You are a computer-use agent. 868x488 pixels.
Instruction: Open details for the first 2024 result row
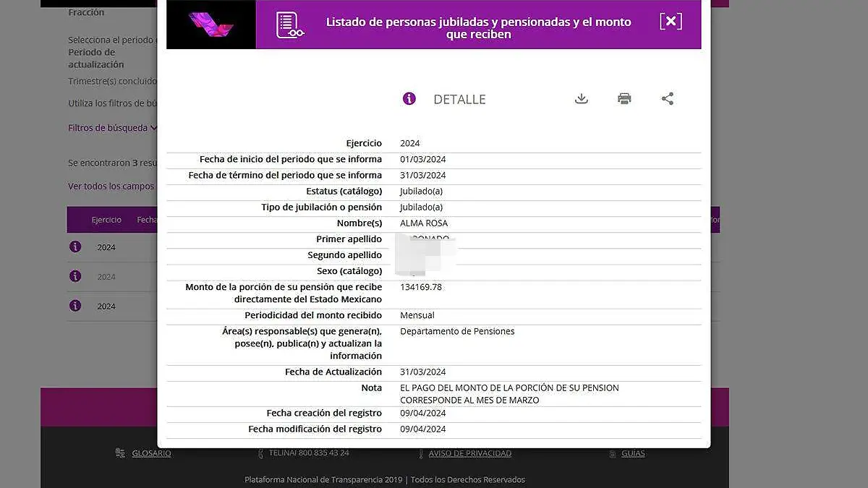[x=75, y=247]
